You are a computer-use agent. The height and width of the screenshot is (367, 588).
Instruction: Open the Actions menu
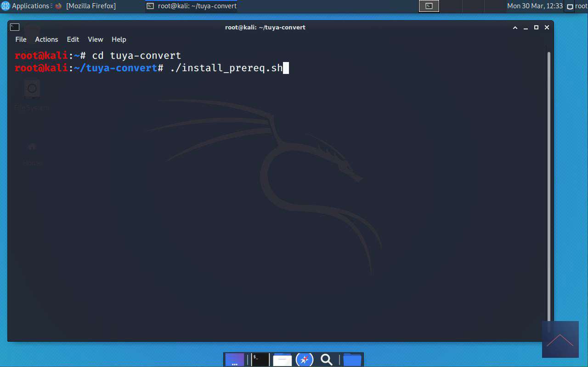click(46, 40)
